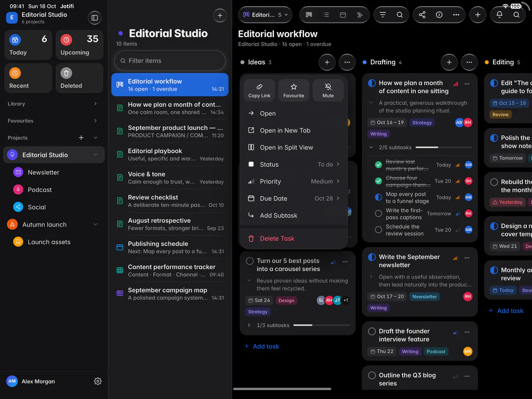Screen dimensions: 532x399
Task: Collapse the Editorial Studio project chevron
Action: click(x=95, y=155)
